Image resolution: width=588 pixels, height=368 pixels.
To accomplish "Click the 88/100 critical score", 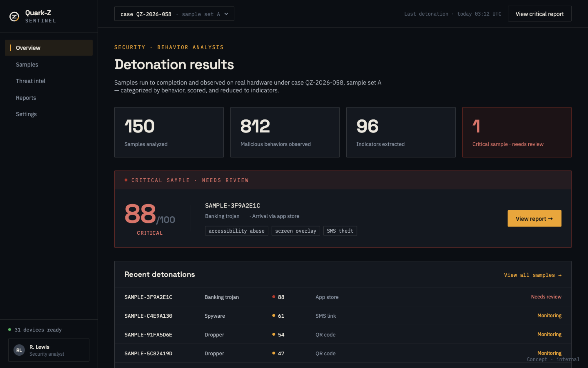I will pos(150,214).
